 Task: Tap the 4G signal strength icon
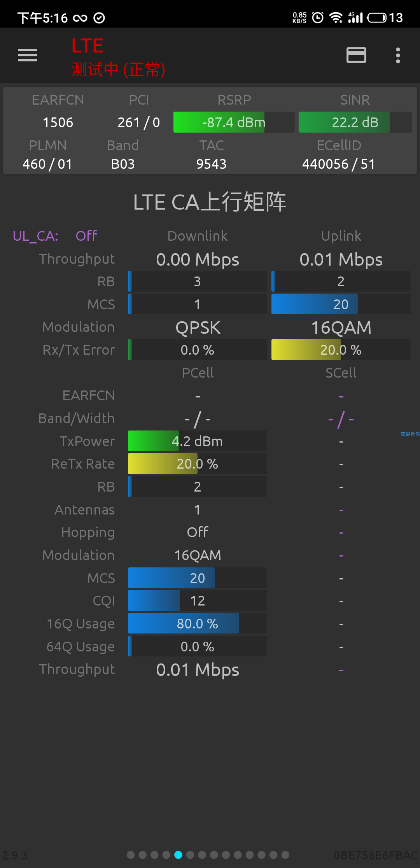click(355, 17)
